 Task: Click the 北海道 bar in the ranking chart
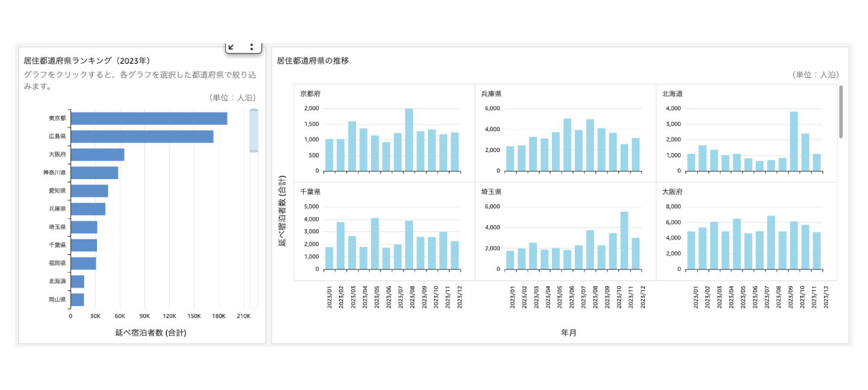click(x=77, y=281)
